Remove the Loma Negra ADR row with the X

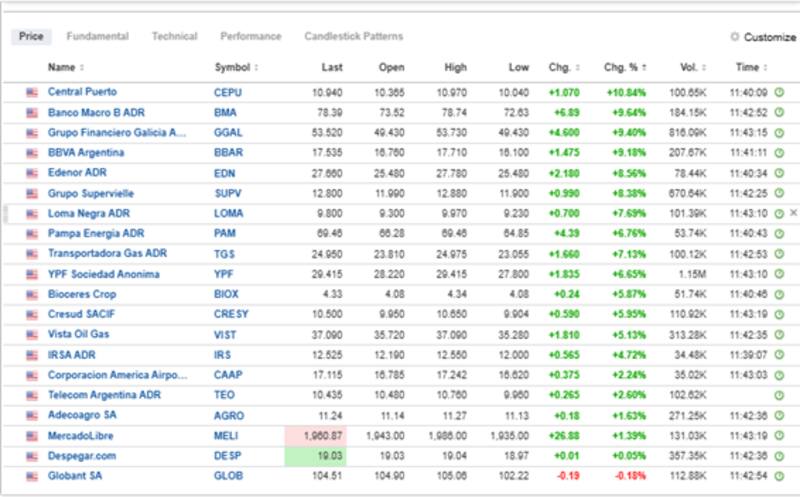(794, 213)
